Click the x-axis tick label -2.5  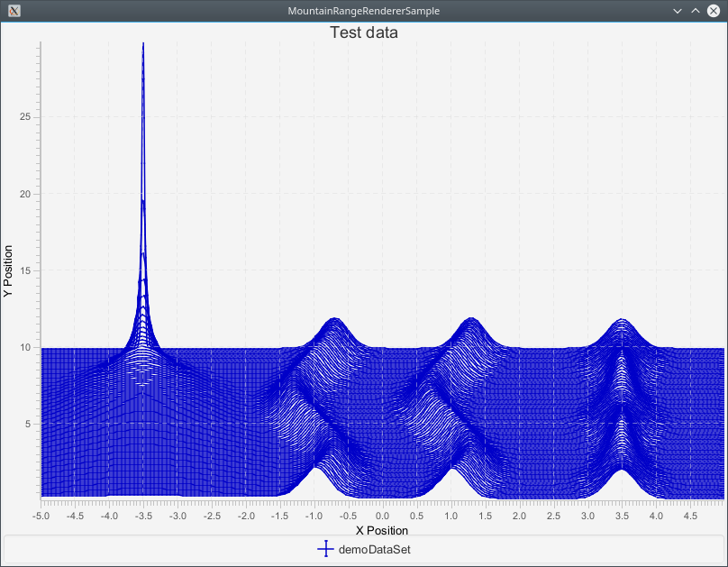pos(212,516)
